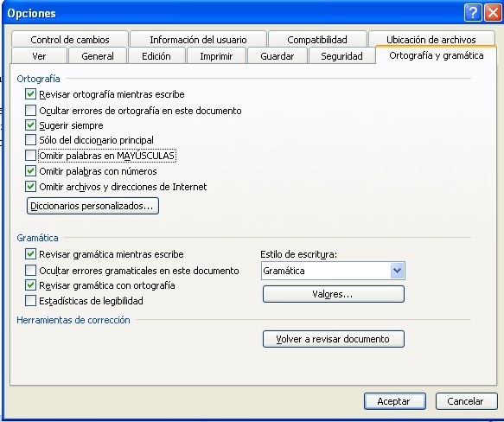Click the Gramática writing style combo box field
The width and height of the screenshot is (504, 422).
pyautogui.click(x=333, y=271)
